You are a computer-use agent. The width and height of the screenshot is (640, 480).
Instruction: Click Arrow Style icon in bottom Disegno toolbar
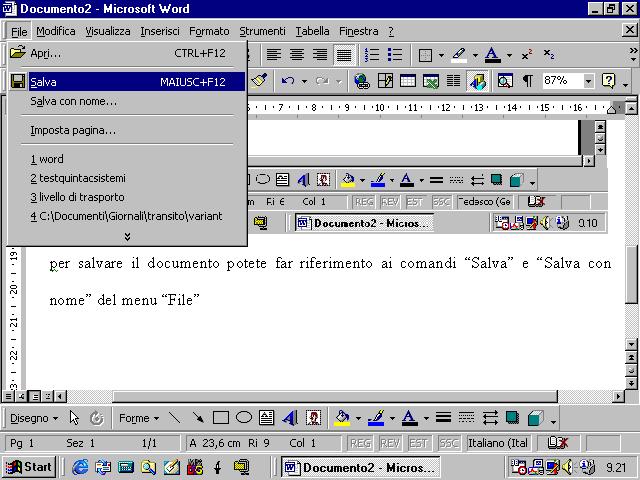[489, 418]
